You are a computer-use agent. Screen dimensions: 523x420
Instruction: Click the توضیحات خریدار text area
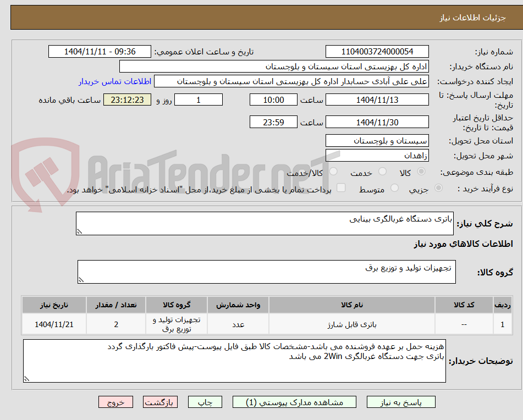[234, 361]
